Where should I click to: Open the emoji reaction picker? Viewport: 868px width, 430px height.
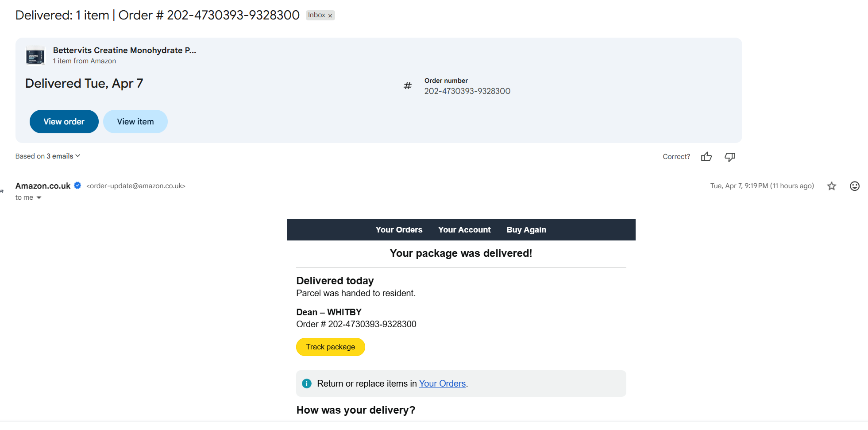pyautogui.click(x=855, y=186)
